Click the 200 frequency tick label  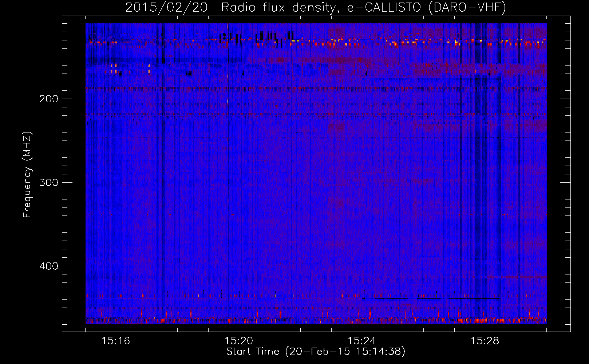pos(49,99)
